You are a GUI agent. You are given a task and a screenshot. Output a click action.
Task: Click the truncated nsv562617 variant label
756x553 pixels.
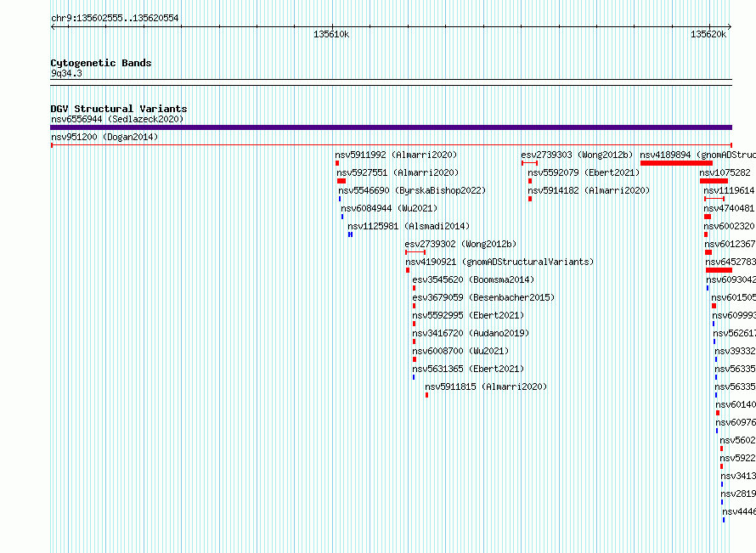(x=734, y=333)
